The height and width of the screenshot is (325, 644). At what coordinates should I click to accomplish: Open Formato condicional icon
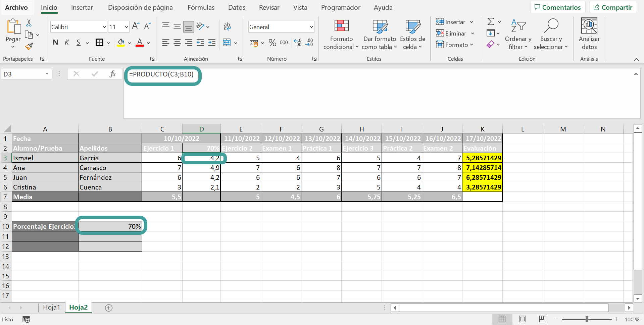[341, 26]
